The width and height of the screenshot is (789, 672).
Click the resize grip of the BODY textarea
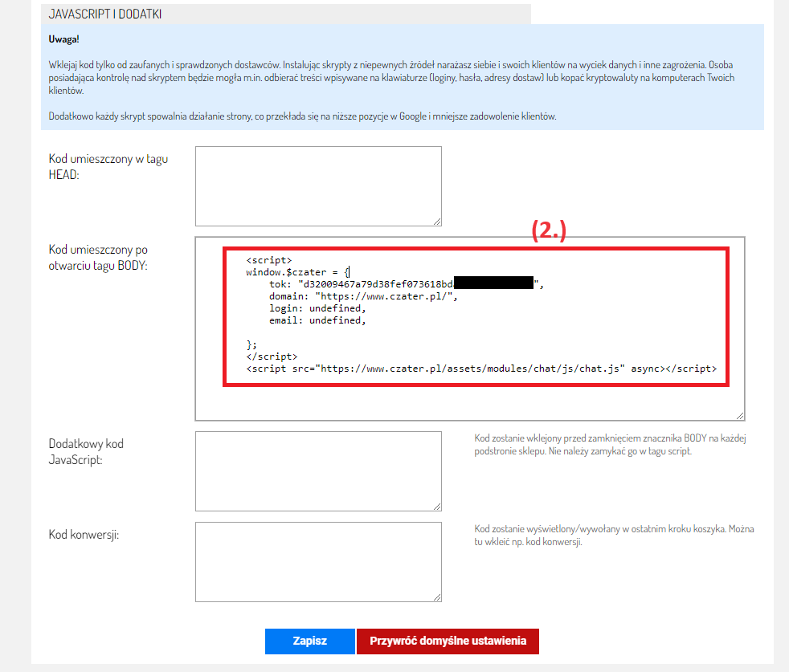pos(740,416)
